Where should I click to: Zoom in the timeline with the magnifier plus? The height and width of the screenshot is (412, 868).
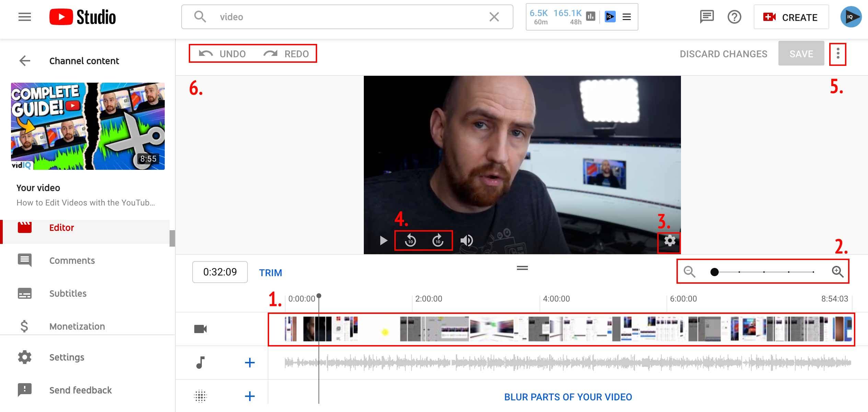[x=837, y=272]
